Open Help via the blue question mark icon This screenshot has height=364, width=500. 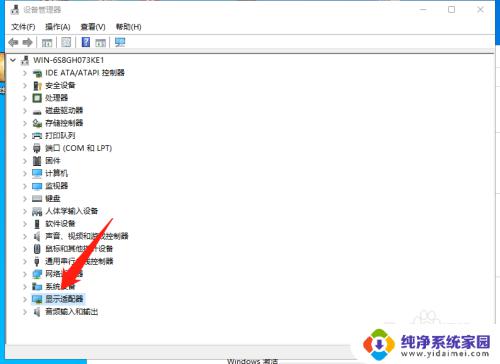(86, 42)
